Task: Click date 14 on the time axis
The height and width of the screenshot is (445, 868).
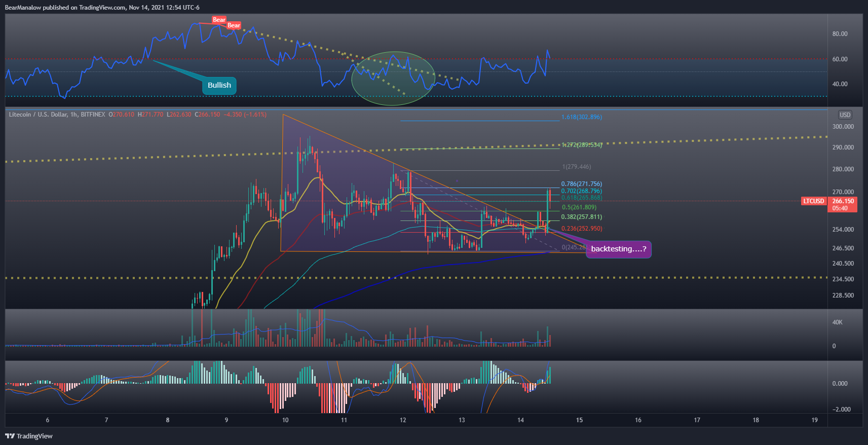Action: [520, 420]
